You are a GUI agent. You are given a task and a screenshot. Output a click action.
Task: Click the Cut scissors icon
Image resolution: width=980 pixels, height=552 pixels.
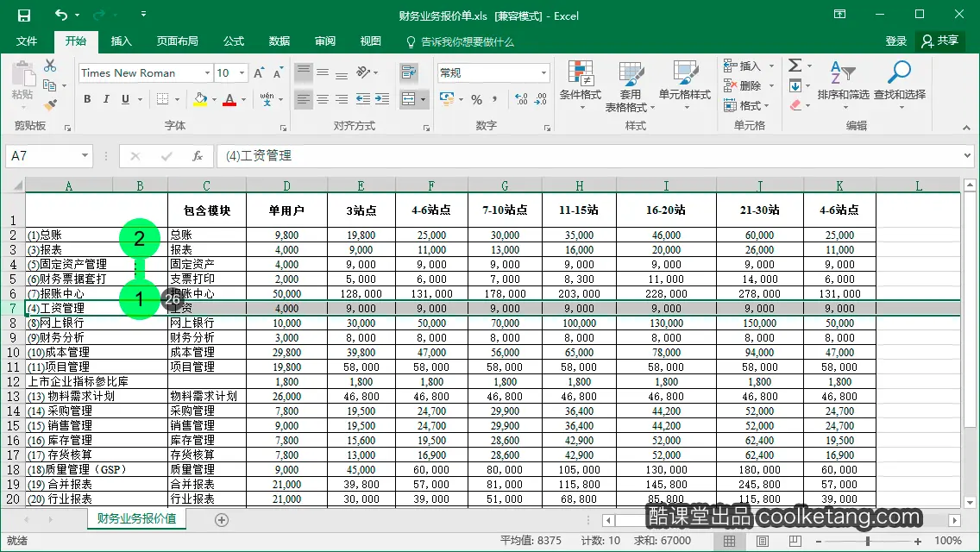click(x=50, y=66)
